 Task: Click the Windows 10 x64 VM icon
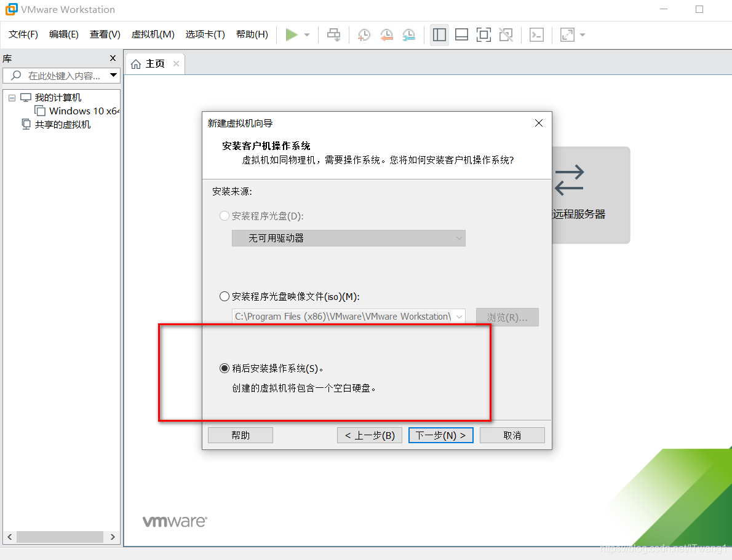[40, 111]
